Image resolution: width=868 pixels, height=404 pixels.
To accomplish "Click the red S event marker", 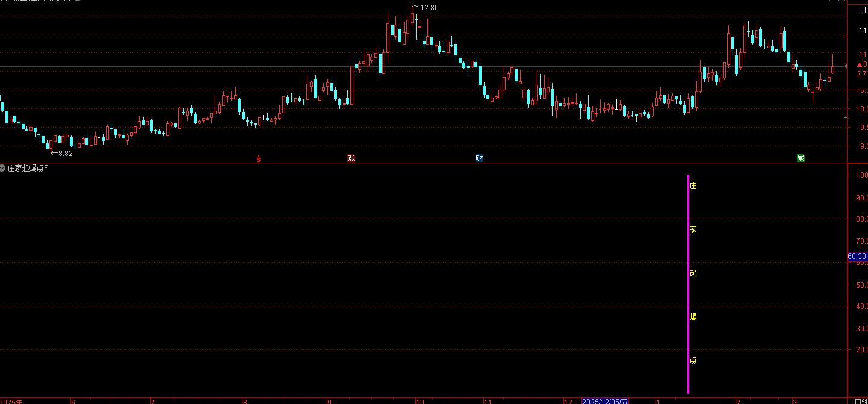I will [x=259, y=159].
